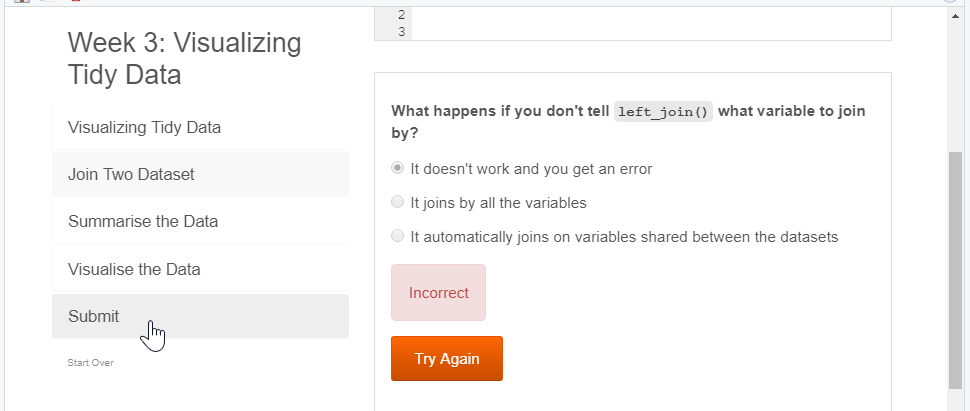Place cursor in the code editor area

pyautogui.click(x=651, y=24)
